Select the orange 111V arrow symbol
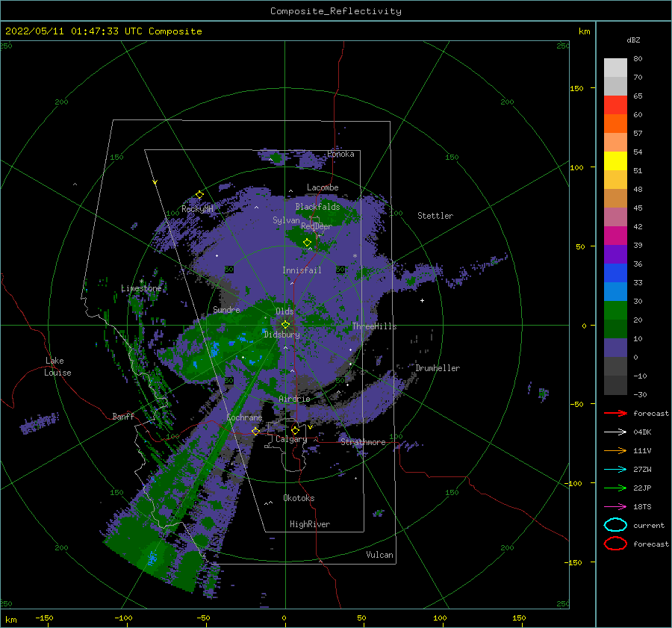The height and width of the screenshot is (628, 672). [615, 450]
